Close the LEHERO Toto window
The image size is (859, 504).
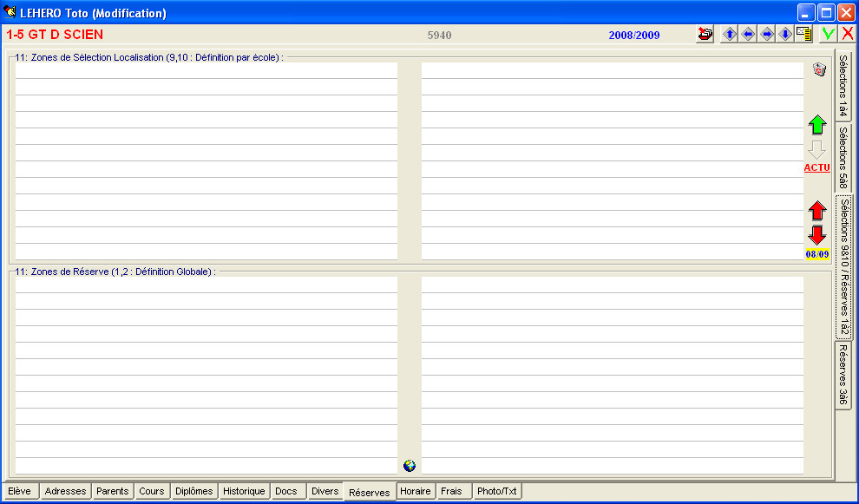click(846, 12)
